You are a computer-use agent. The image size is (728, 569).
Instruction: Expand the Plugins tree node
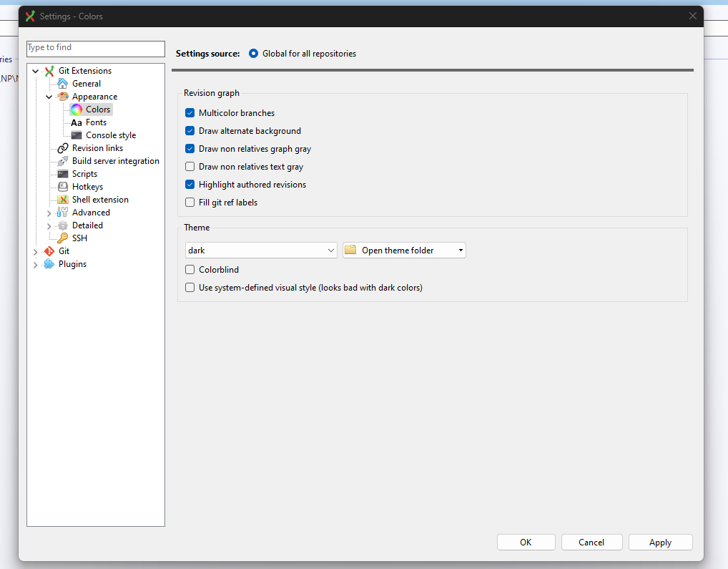pos(35,264)
